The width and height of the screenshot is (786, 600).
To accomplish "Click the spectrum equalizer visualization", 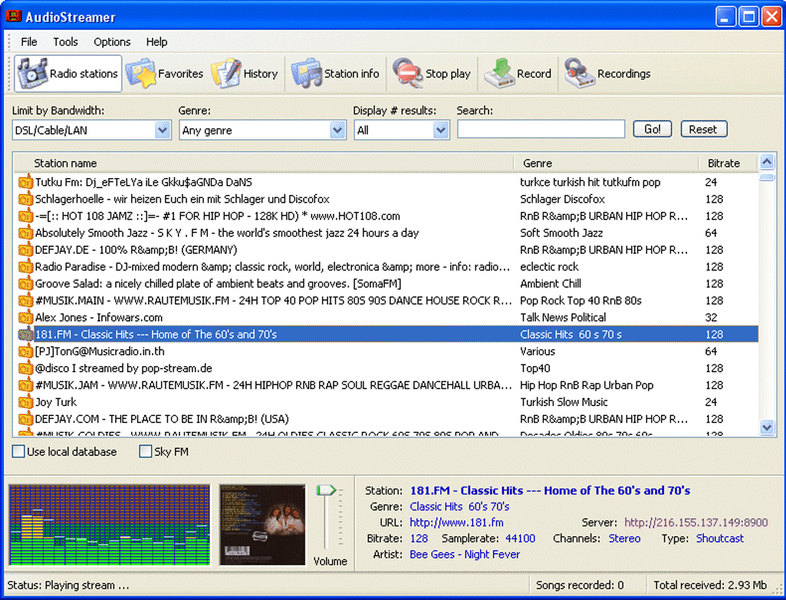I will [109, 525].
